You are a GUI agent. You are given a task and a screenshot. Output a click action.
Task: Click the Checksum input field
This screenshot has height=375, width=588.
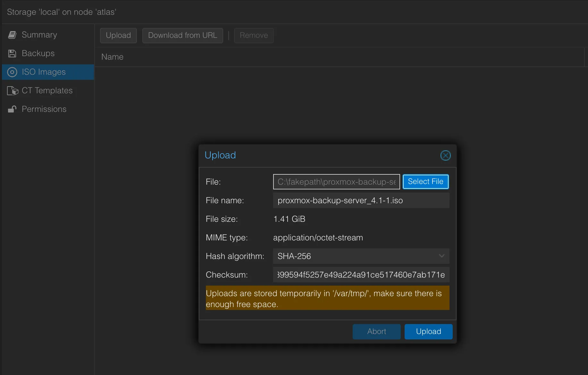pyautogui.click(x=361, y=275)
